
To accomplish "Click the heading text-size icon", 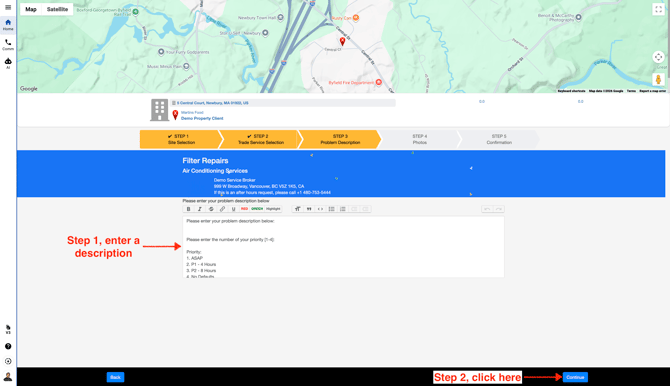I will click(297, 209).
